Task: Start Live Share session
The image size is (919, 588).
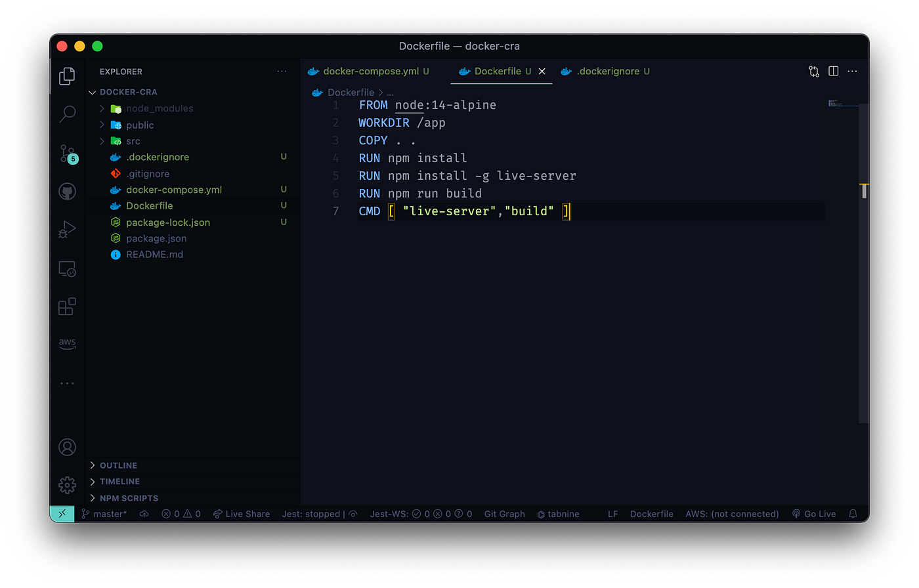Action: (242, 514)
